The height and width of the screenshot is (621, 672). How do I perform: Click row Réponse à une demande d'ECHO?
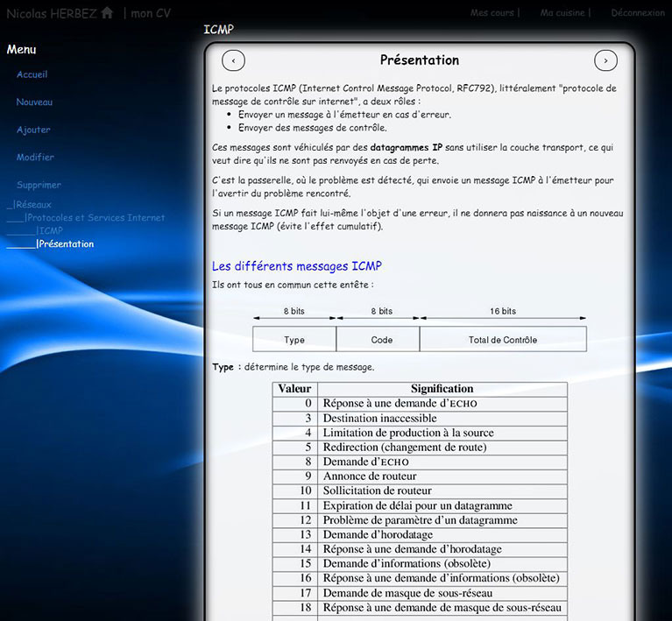[x=420, y=404]
